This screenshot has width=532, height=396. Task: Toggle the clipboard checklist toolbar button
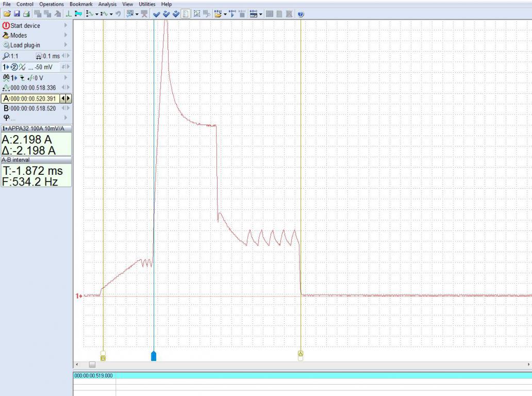185,14
